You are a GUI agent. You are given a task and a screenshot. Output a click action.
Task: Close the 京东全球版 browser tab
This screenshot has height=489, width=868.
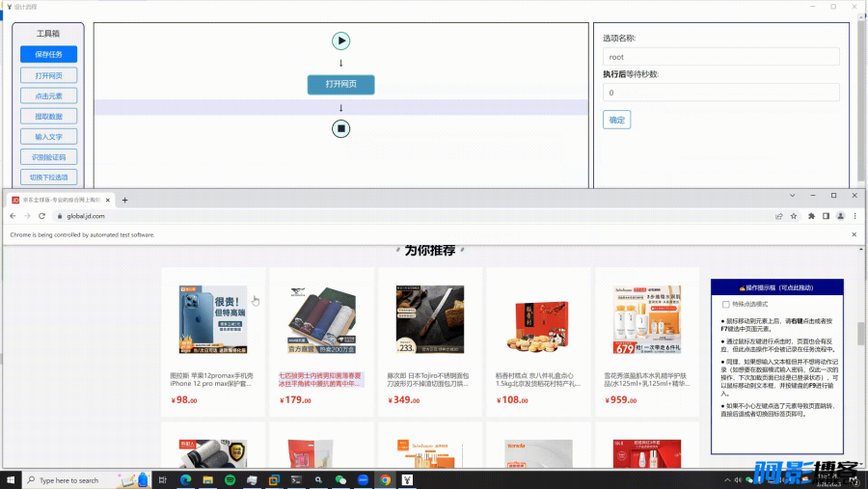pyautogui.click(x=108, y=200)
